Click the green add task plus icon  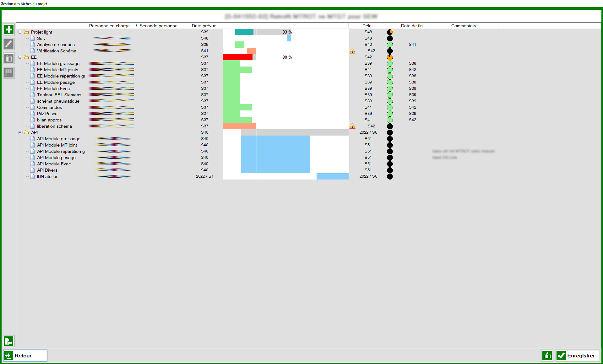click(x=9, y=29)
